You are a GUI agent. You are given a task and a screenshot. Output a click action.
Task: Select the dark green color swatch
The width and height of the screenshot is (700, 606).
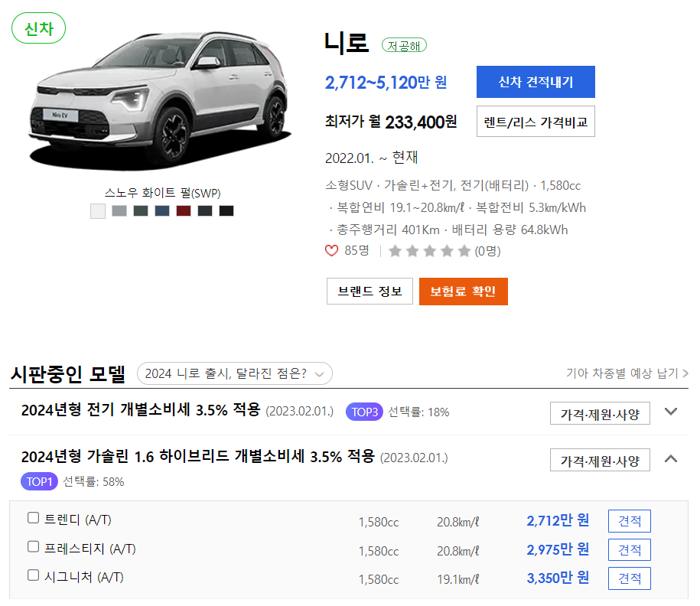coord(141,210)
